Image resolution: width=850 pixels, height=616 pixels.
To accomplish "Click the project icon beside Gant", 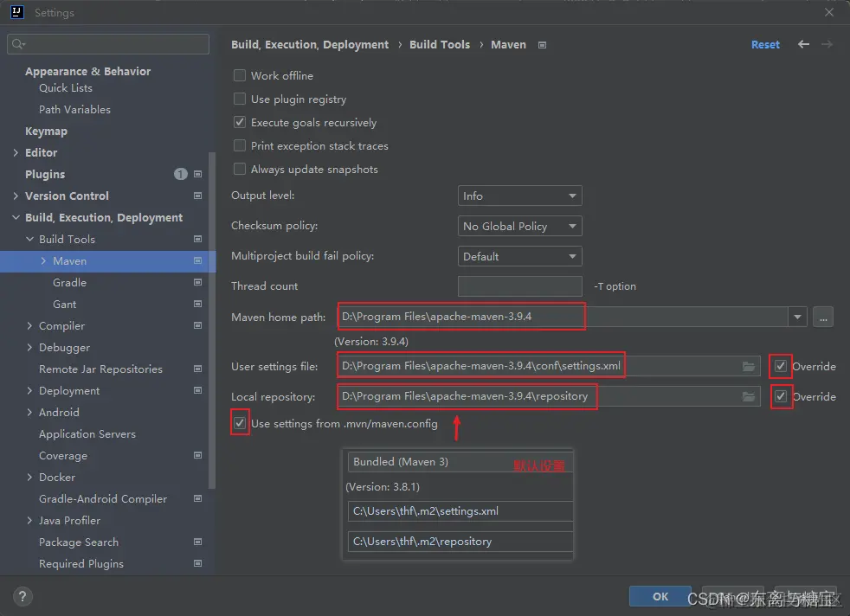I will point(198,304).
